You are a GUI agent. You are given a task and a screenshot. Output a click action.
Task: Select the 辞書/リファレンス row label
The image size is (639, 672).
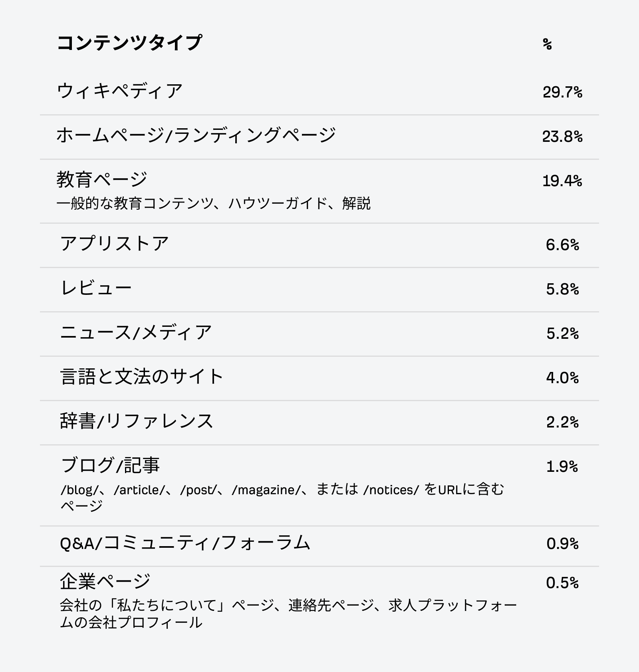tap(137, 421)
